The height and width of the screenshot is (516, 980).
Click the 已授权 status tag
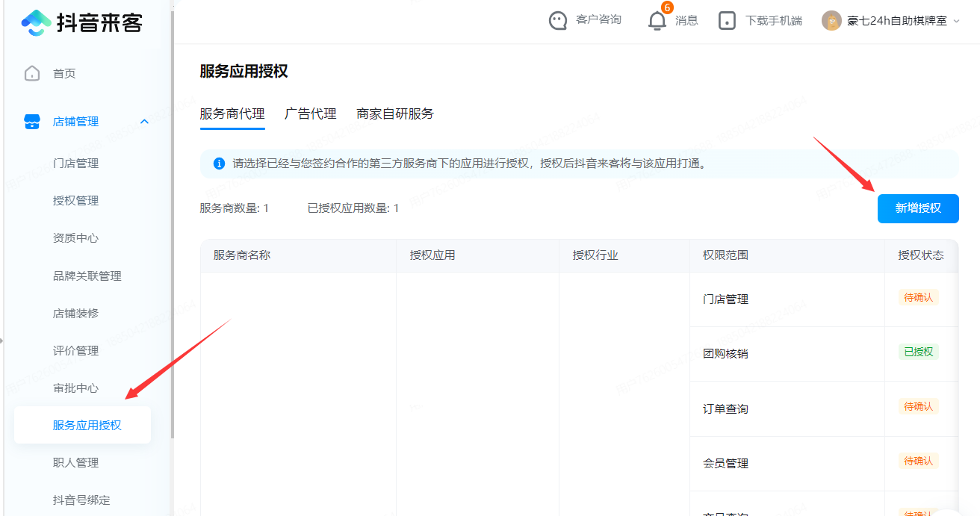point(918,352)
